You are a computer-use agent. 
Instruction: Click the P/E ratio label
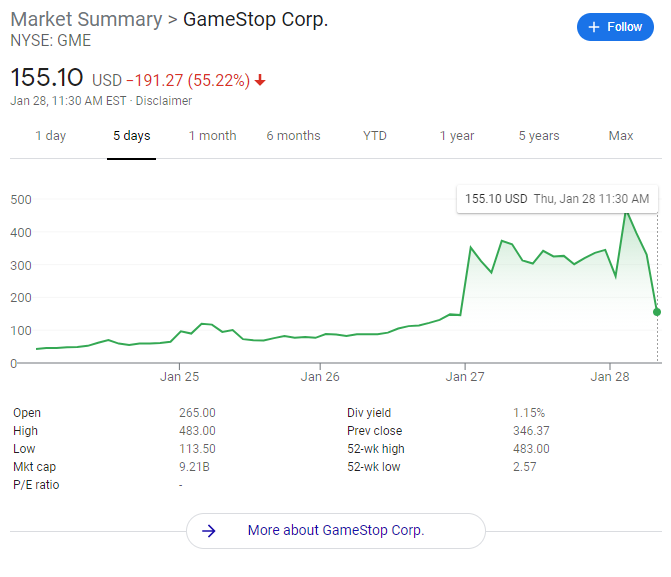point(36,485)
